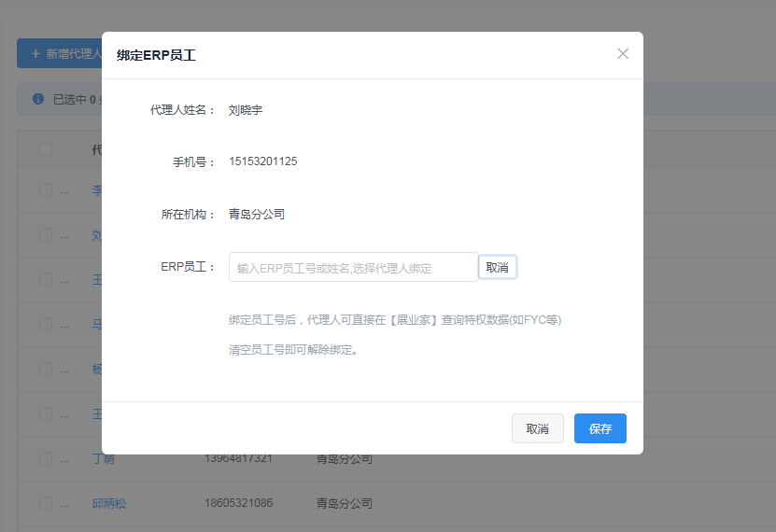The height and width of the screenshot is (532, 776).
Task: Save the ERP binding with 保存
Action: click(x=600, y=428)
